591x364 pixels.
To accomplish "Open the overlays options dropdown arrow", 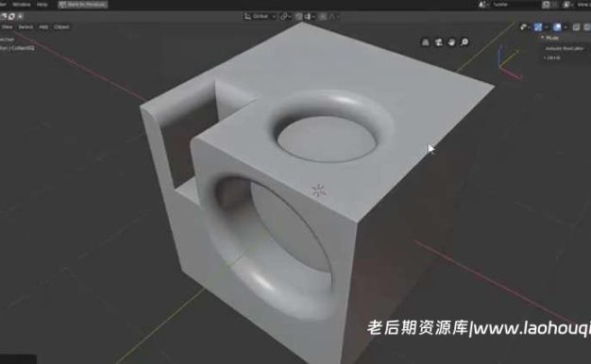I will pos(565,26).
